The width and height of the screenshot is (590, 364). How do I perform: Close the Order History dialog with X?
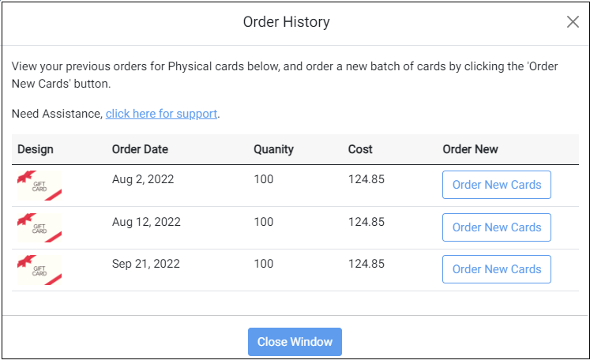[573, 22]
